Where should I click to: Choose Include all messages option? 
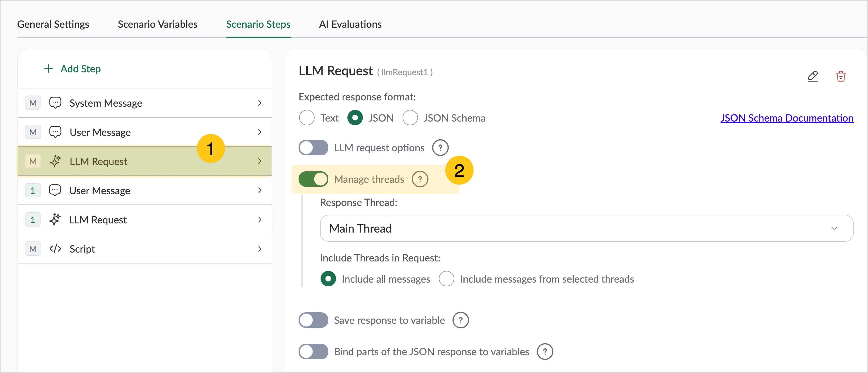[328, 279]
